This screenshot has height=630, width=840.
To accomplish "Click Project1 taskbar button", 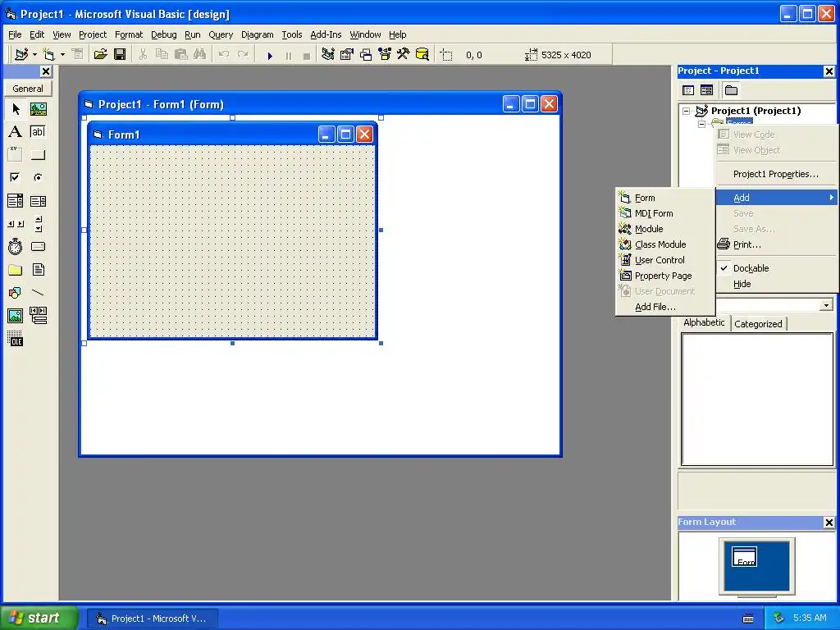I will (x=152, y=619).
